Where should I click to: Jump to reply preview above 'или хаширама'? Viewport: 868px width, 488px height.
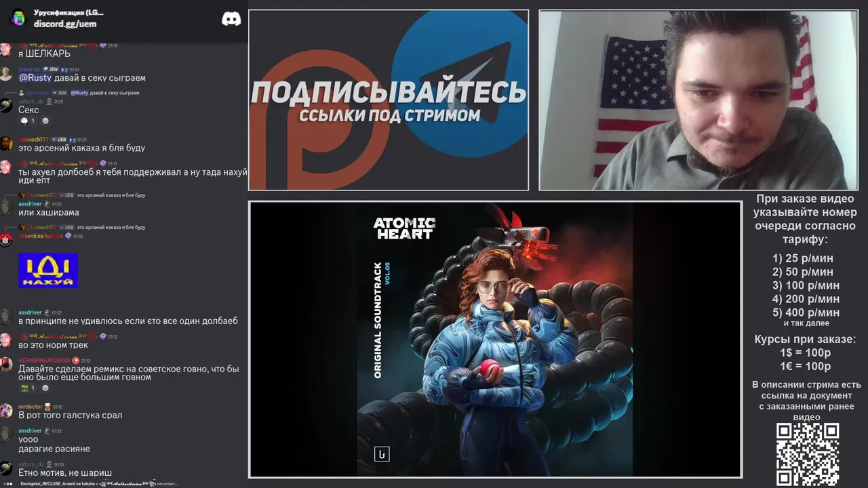(81, 195)
